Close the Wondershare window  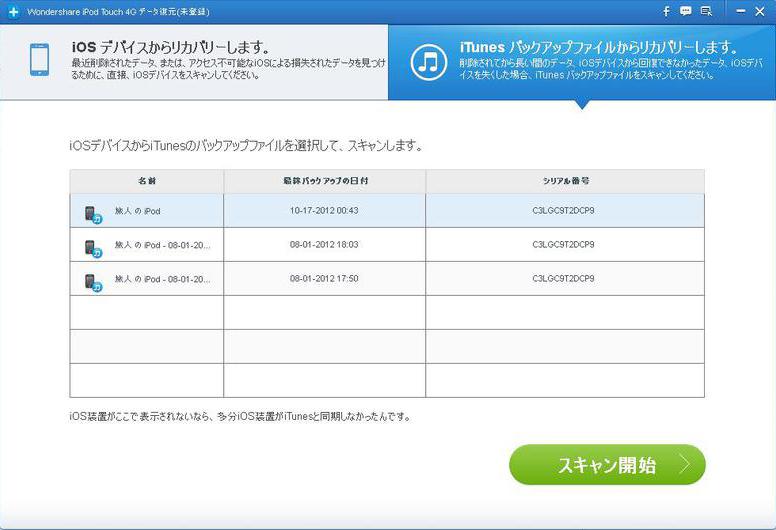click(760, 11)
